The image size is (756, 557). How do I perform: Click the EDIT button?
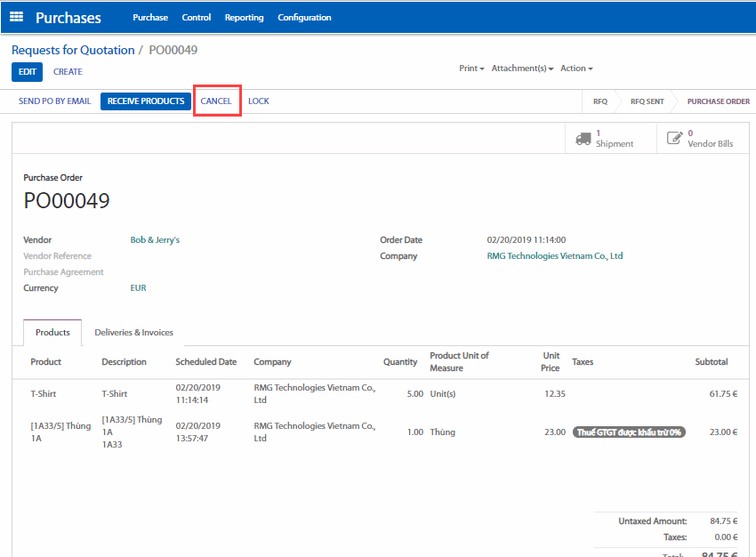pyautogui.click(x=27, y=72)
